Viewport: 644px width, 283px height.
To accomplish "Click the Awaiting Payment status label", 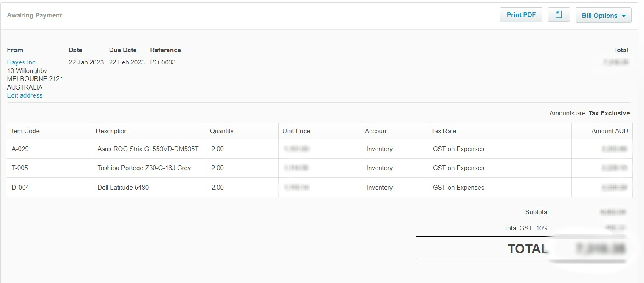I will [34, 15].
